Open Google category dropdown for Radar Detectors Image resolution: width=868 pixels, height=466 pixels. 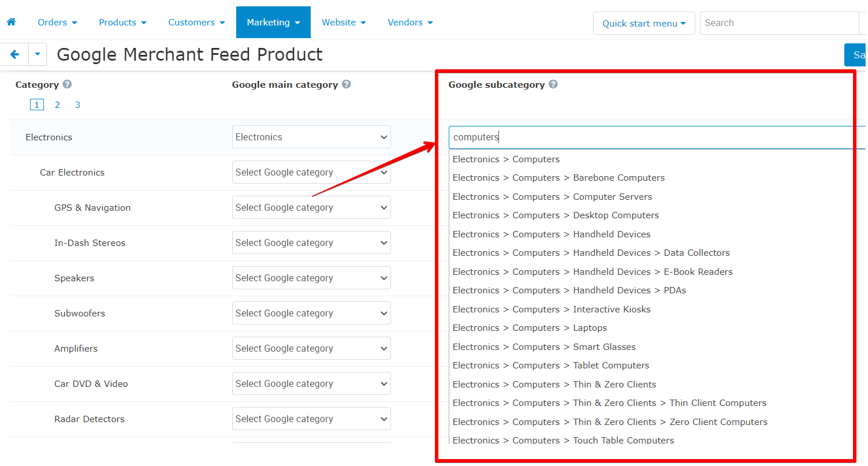tap(311, 419)
